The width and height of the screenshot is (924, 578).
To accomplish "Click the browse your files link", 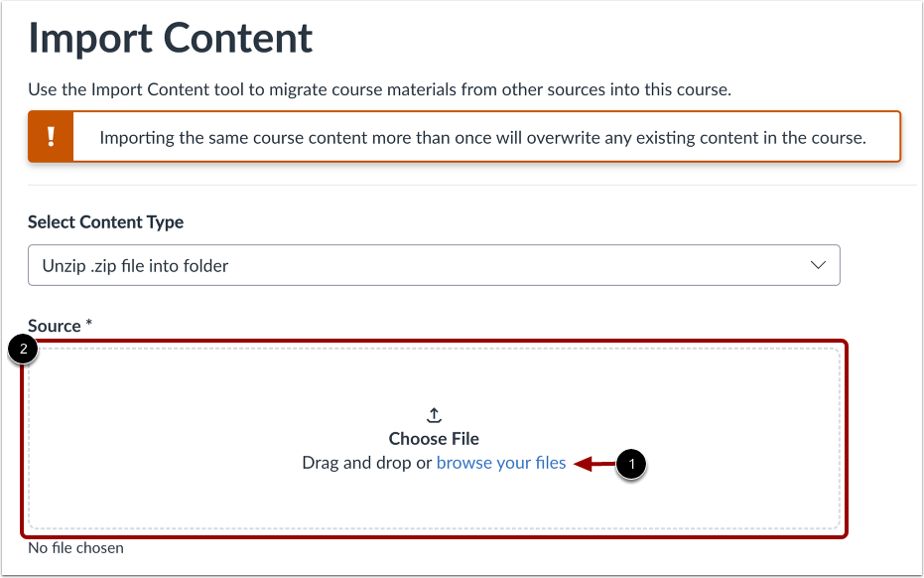I will (x=501, y=463).
